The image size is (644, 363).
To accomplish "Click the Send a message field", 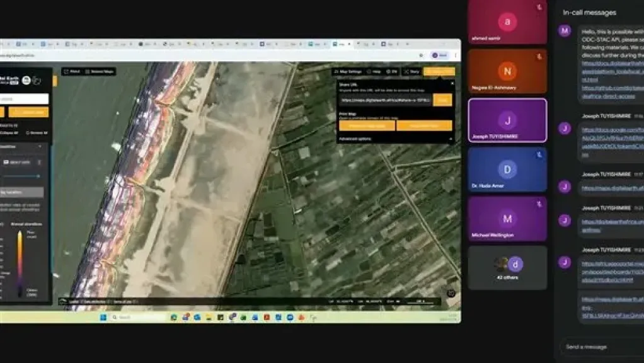I will point(599,347).
